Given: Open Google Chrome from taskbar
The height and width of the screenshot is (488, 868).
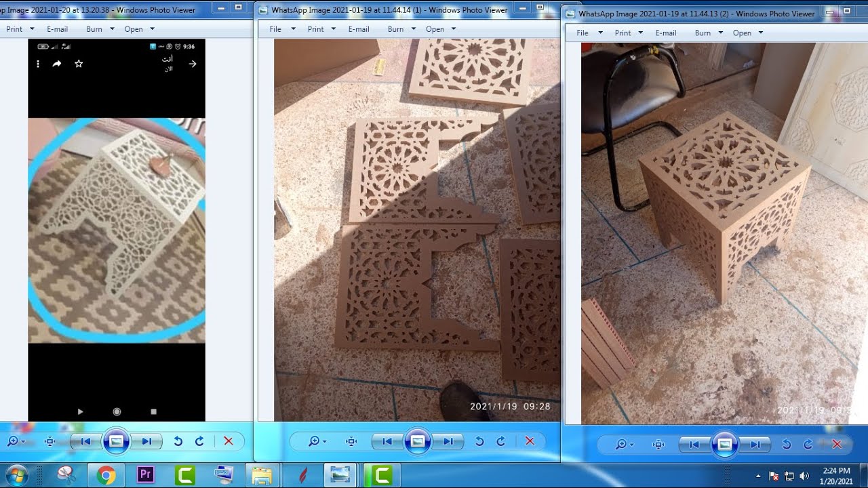Looking at the screenshot, I should click(106, 475).
